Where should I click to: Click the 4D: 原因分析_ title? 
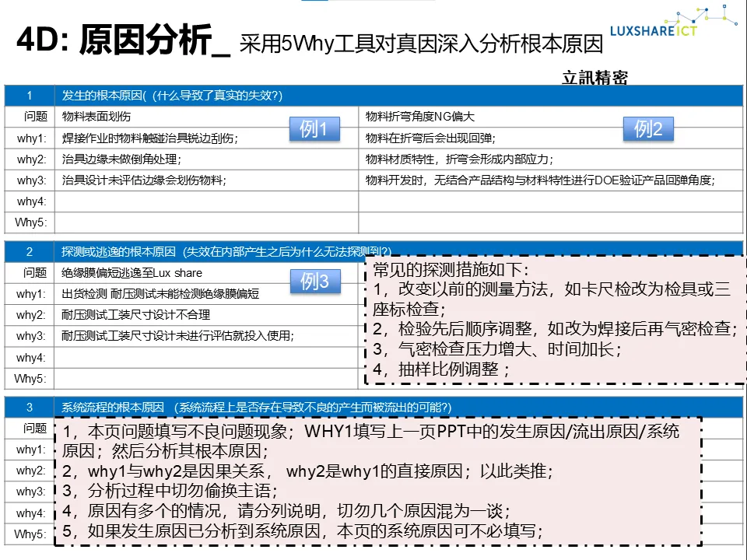pyautogui.click(x=123, y=41)
